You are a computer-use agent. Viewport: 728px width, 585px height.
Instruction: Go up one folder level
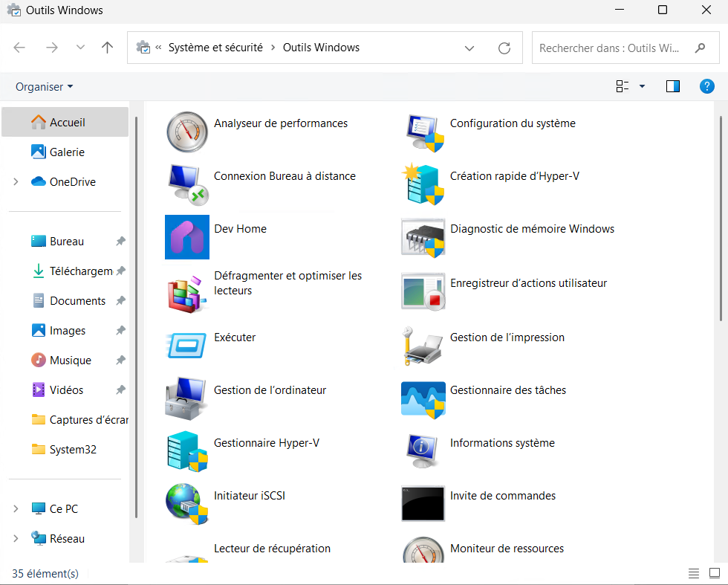click(107, 48)
